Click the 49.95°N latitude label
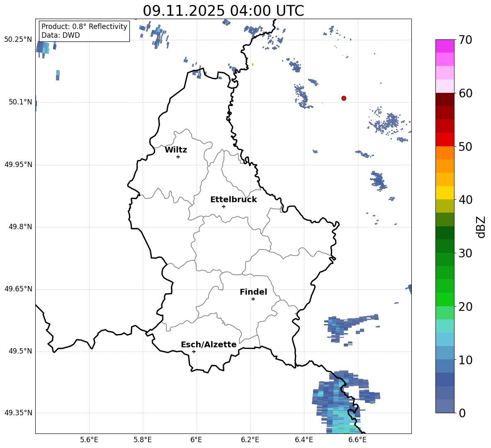The width and height of the screenshot is (491, 448). pyautogui.click(x=18, y=164)
